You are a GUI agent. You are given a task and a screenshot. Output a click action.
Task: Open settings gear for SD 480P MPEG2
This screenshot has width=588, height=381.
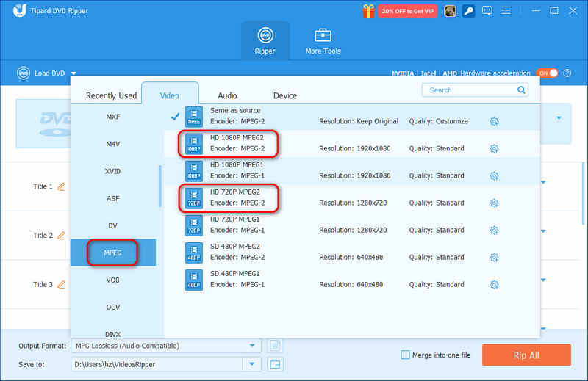tap(494, 258)
